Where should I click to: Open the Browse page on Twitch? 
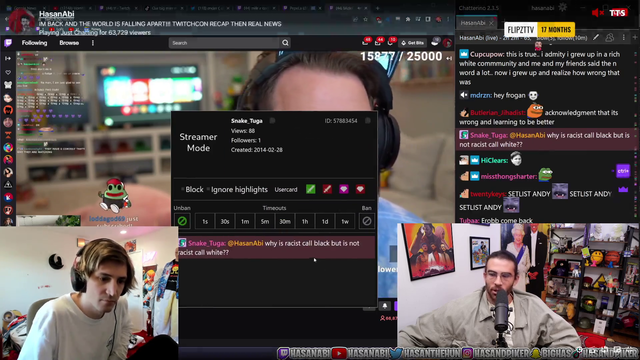[x=69, y=43]
